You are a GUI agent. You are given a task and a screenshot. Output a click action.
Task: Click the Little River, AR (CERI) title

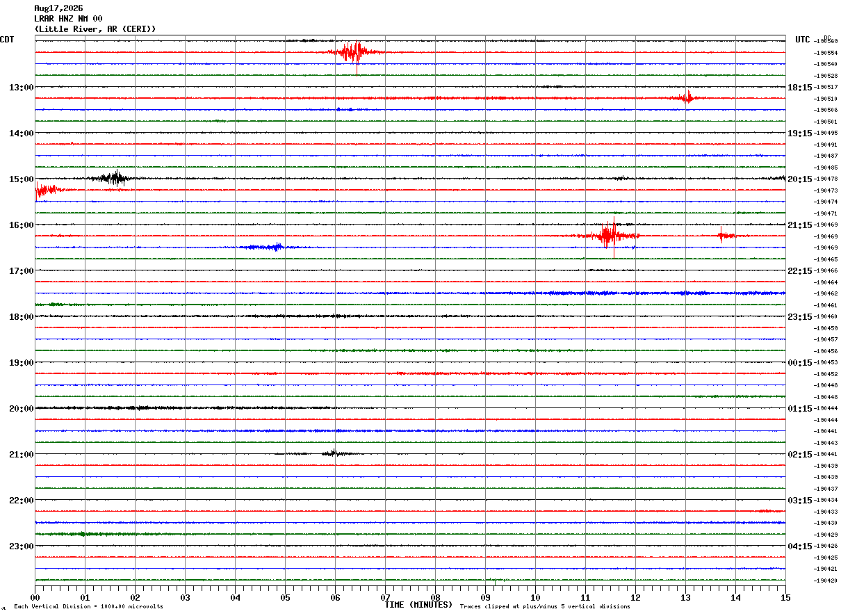(x=95, y=29)
